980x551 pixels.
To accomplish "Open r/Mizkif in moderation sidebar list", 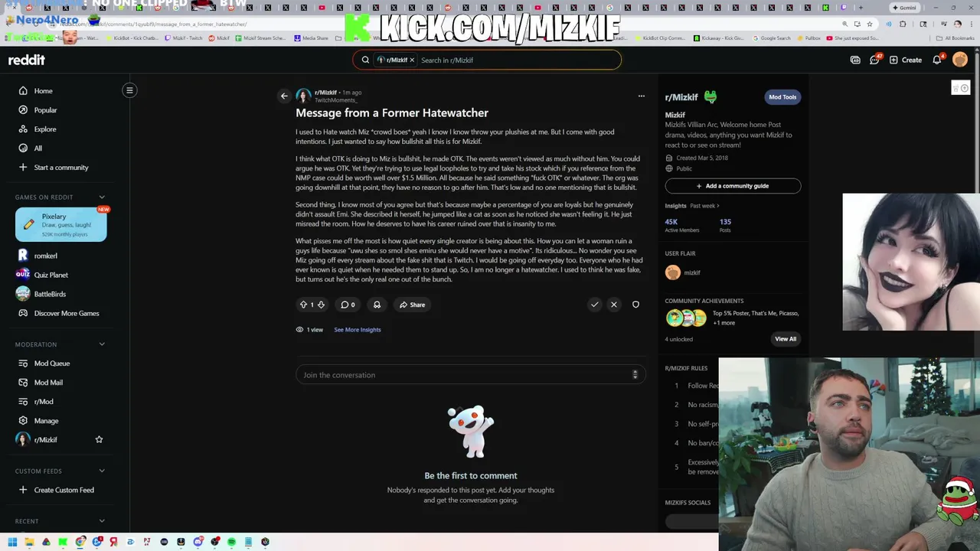I will point(45,440).
